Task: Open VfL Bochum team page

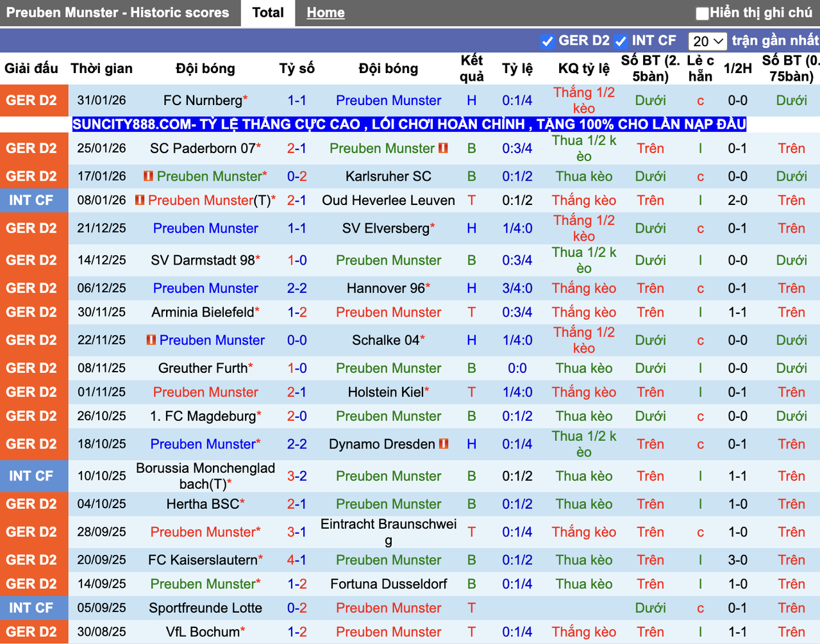Action: pos(203,632)
